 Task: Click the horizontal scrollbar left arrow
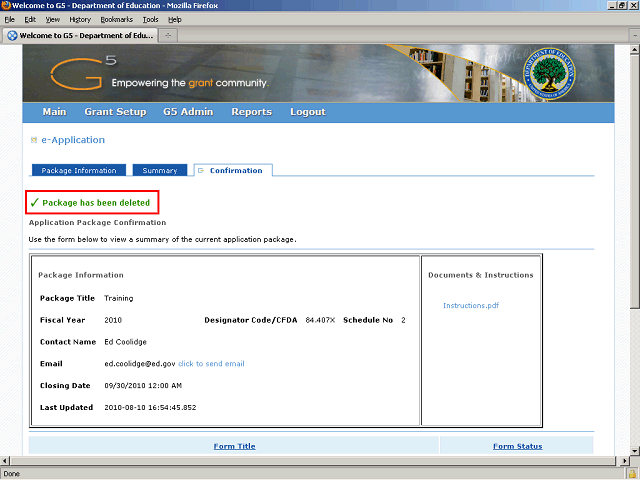coord(4,460)
